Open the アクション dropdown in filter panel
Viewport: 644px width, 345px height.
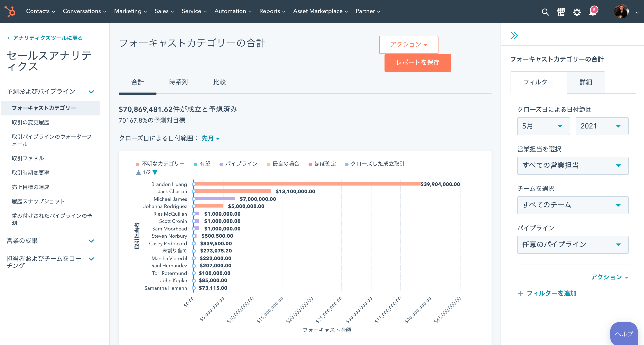tap(610, 277)
